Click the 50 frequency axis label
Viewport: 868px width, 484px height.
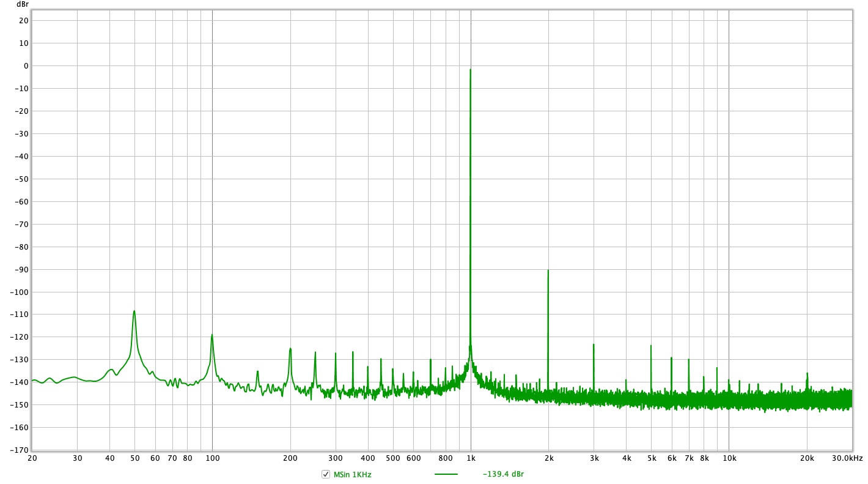134,458
